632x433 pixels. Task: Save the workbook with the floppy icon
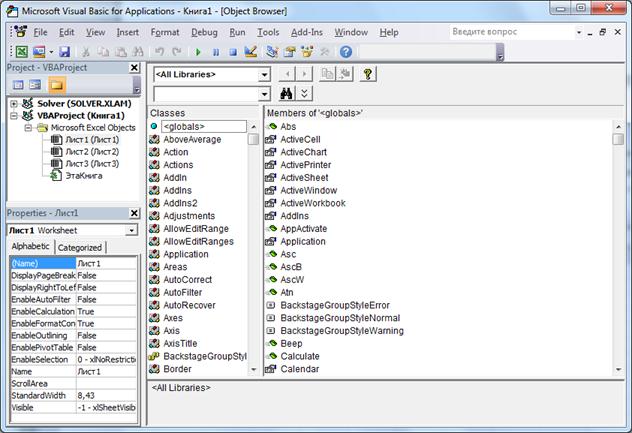coord(64,52)
